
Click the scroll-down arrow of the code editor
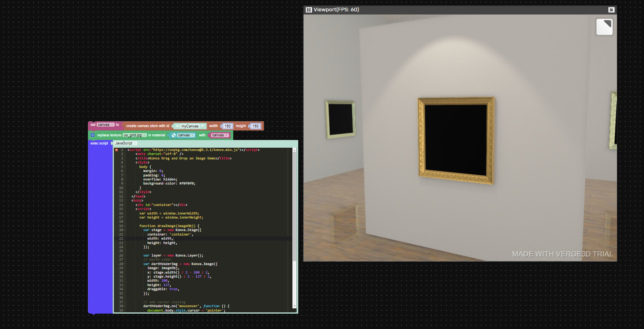(x=294, y=306)
